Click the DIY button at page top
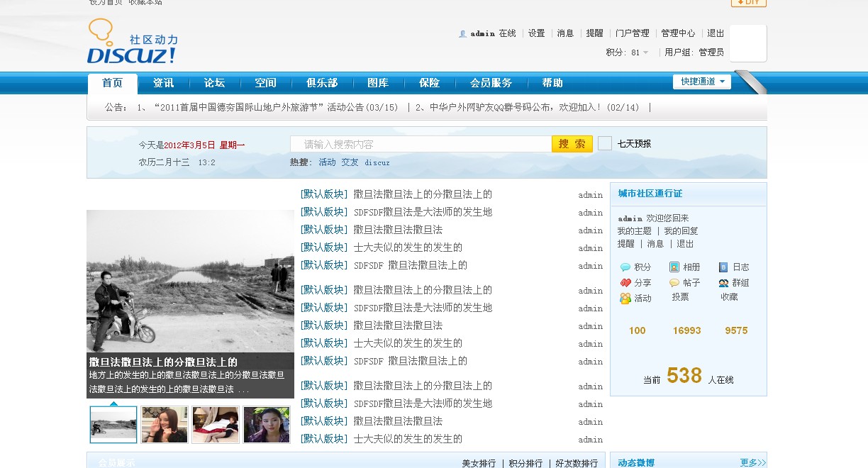The image size is (868, 468). [749, 3]
